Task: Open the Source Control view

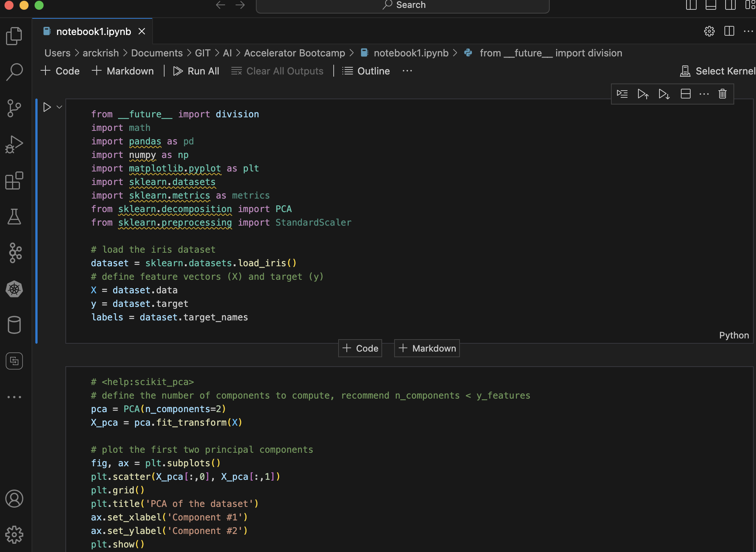Action: tap(14, 108)
